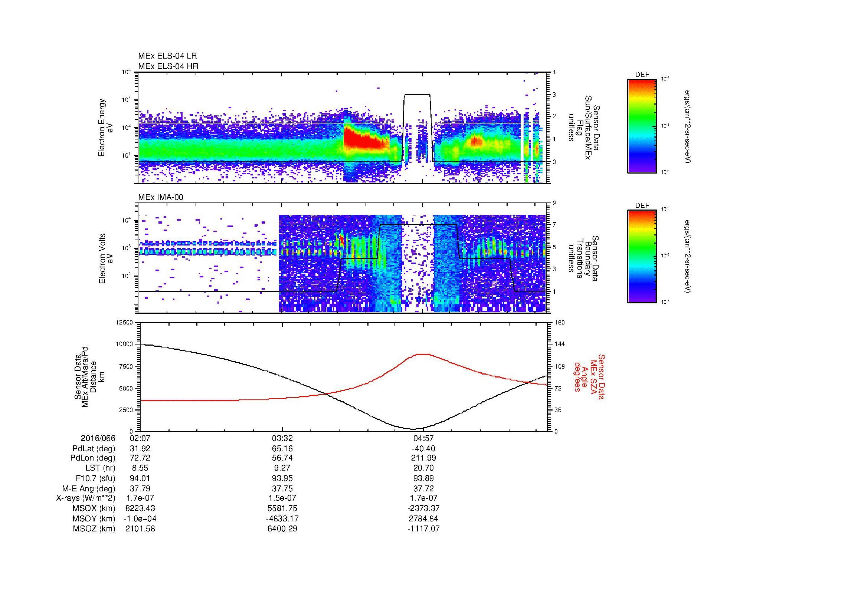Viewport: 868px width, 613px height.
Task: Click the flag plateau at value 3
Action: pyautogui.click(x=417, y=95)
